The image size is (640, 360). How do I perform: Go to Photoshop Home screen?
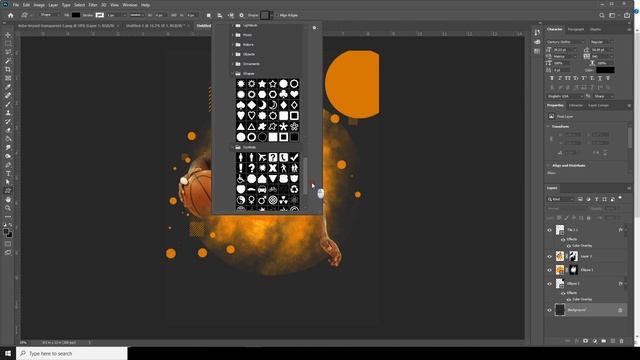click(11, 15)
